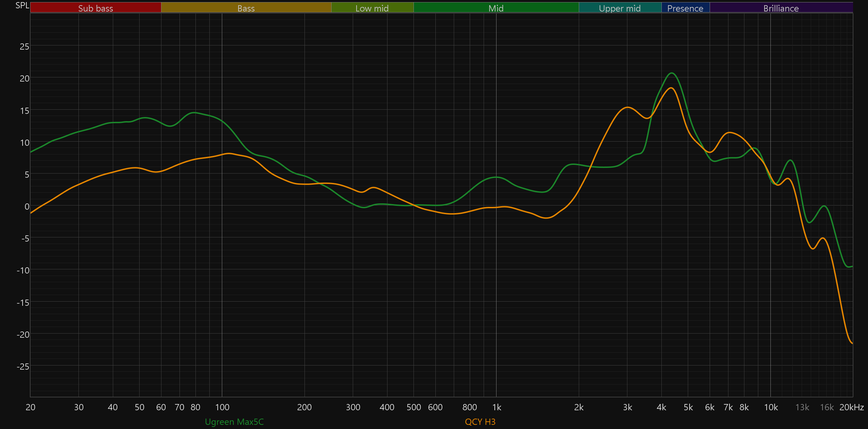Image resolution: width=868 pixels, height=429 pixels.
Task: Click the 0 dB axis label
Action: click(27, 207)
